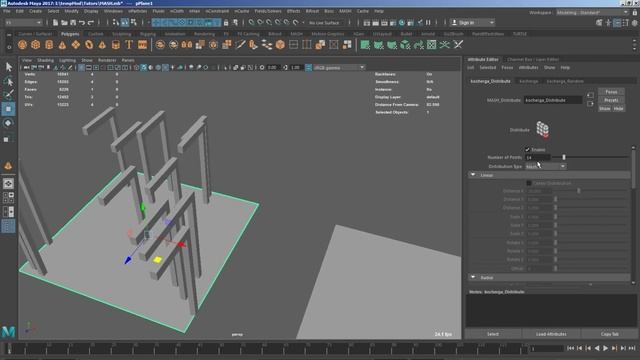Create a polygon cylinder from the shelf
The height and width of the screenshot is (360, 640).
point(49,45)
